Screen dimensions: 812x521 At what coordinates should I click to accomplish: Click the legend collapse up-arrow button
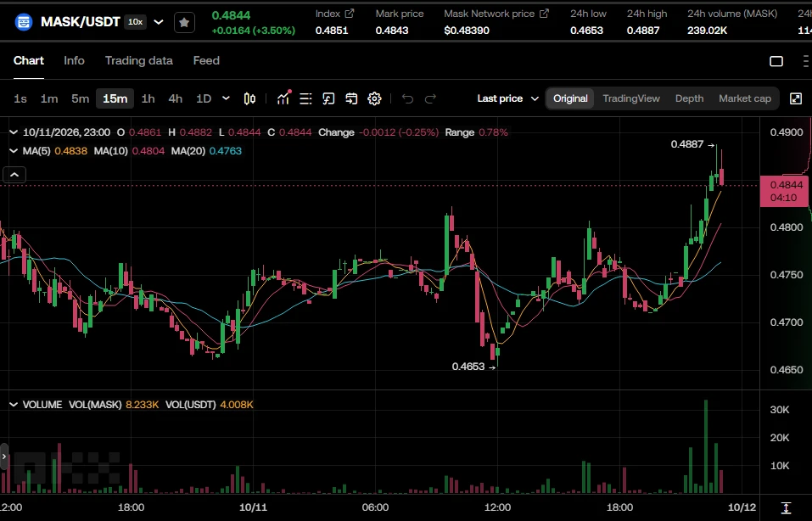[14, 175]
